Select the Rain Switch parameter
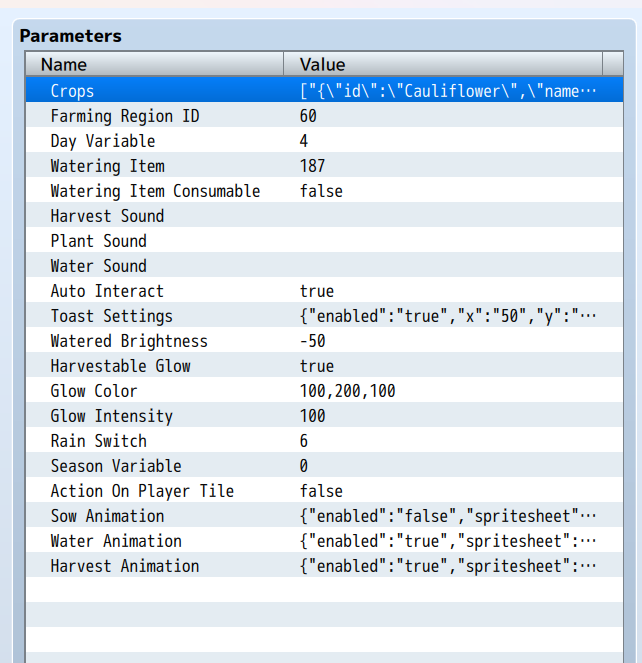The height and width of the screenshot is (663, 642). [98, 441]
